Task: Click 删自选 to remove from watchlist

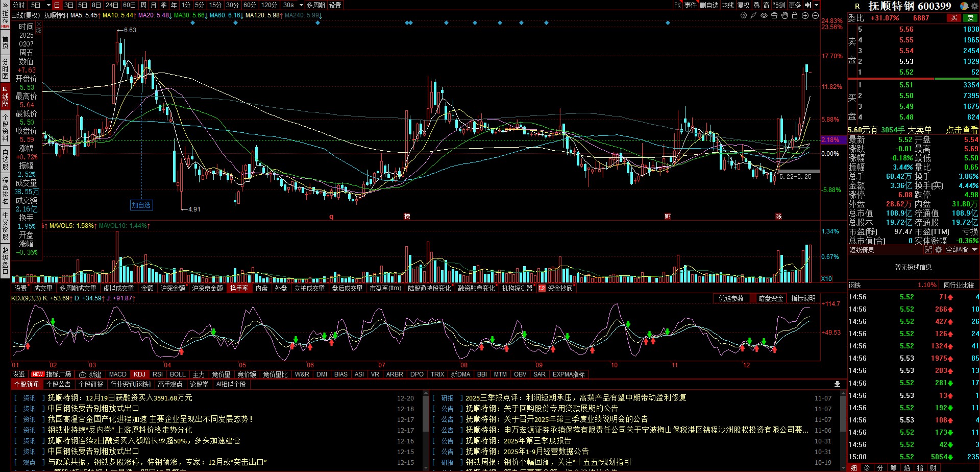Action: [x=709, y=5]
